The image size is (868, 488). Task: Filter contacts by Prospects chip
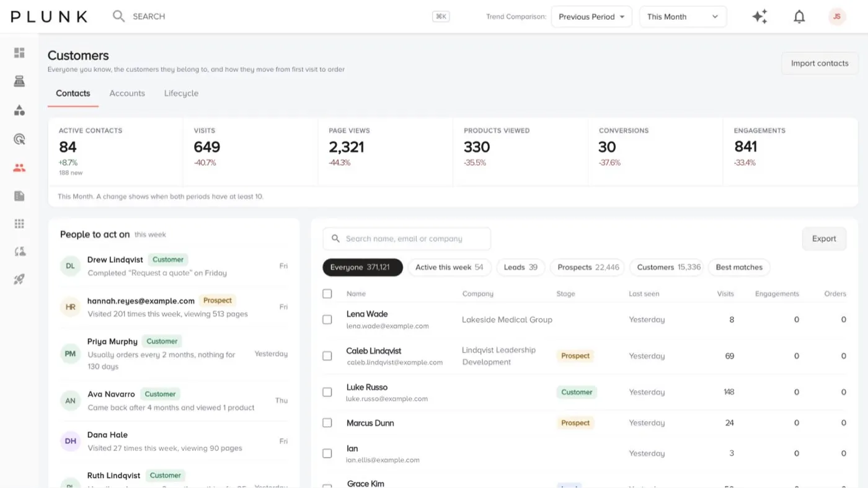pos(588,267)
